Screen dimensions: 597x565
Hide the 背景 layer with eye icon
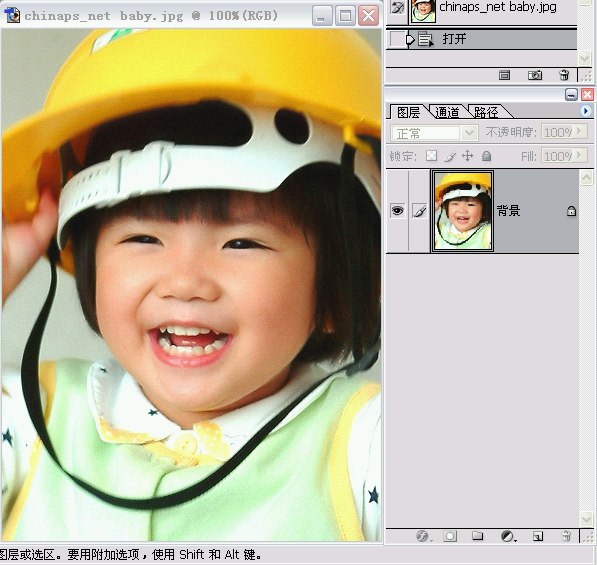pos(397,211)
